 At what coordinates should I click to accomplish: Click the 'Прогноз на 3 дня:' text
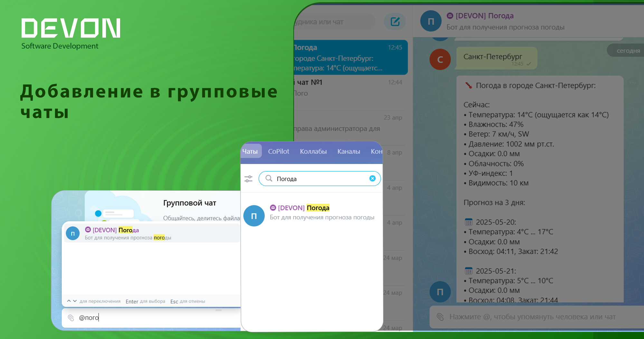pos(494,203)
